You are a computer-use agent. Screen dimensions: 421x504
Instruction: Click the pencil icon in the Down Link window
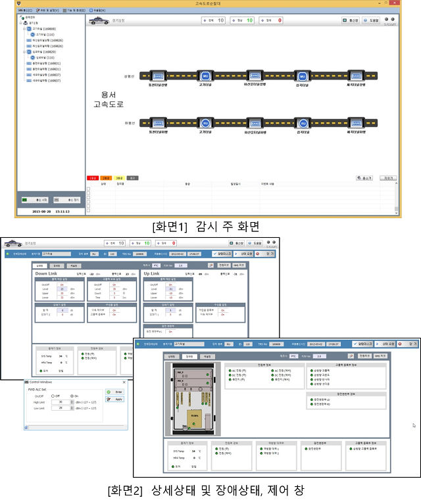pyautogui.click(x=210, y=265)
